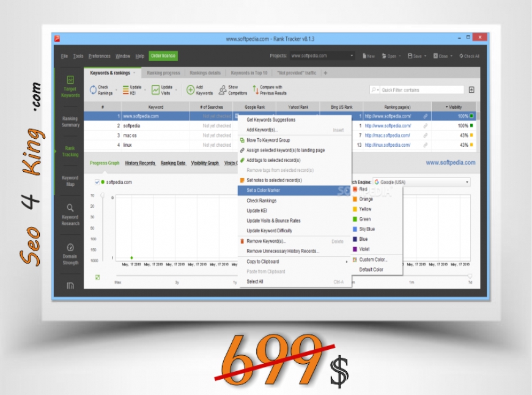The image size is (532, 395).
Task: Click link icon in mac os row
Action: coord(426,135)
